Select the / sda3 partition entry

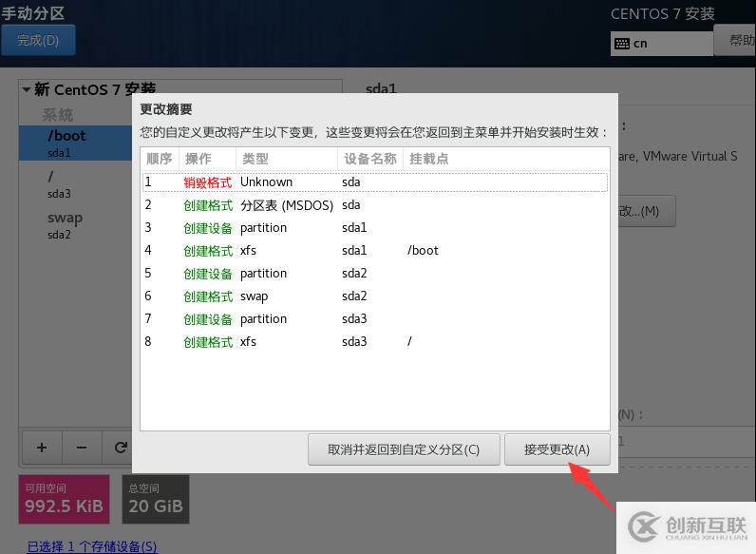click(x=76, y=184)
